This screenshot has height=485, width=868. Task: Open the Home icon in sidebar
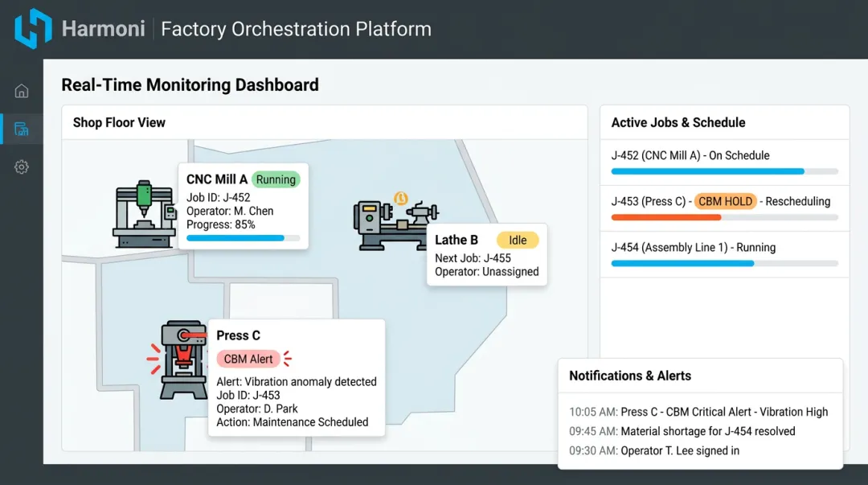click(x=22, y=91)
